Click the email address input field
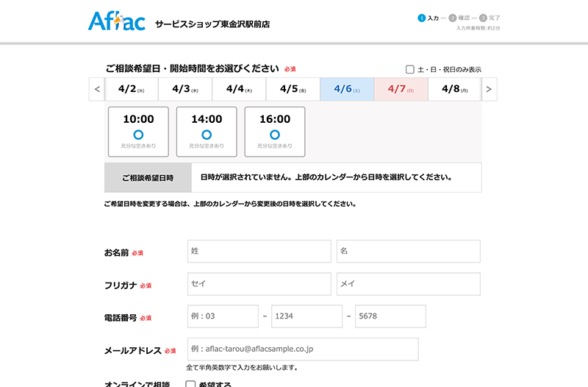This screenshot has width=588, height=387. pos(302,349)
